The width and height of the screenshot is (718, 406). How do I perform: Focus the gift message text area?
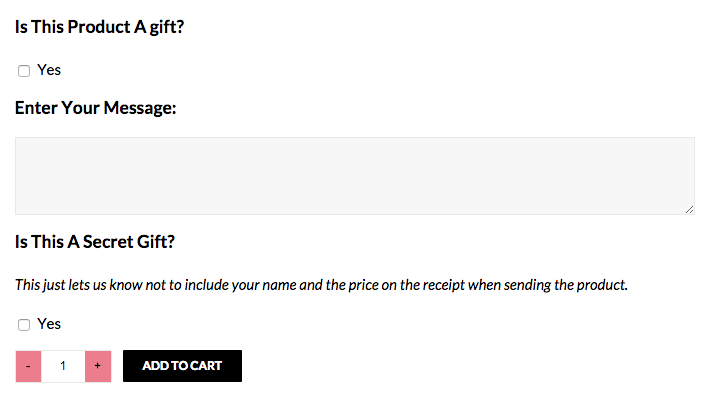tap(354, 175)
